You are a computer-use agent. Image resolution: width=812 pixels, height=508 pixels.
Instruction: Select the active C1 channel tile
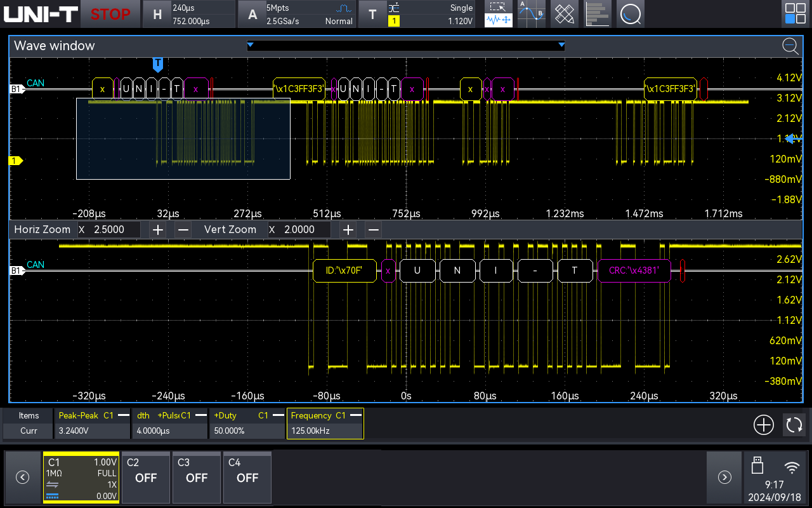pyautogui.click(x=81, y=478)
